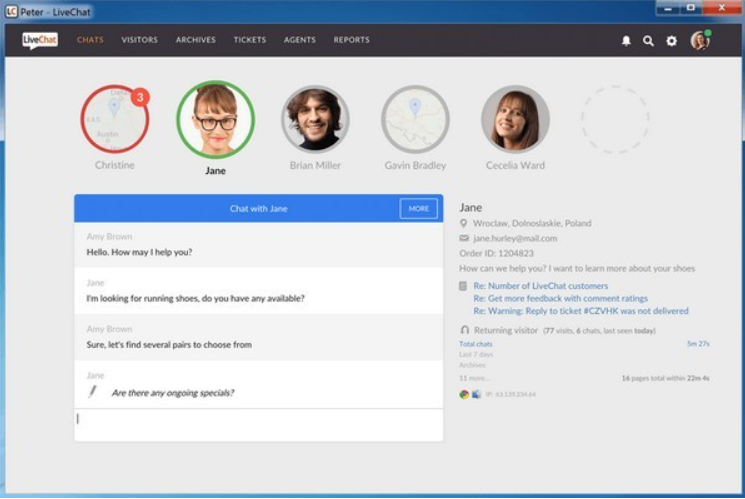Click the search magnifier icon
Viewport: 745px width, 499px height.
648,41
